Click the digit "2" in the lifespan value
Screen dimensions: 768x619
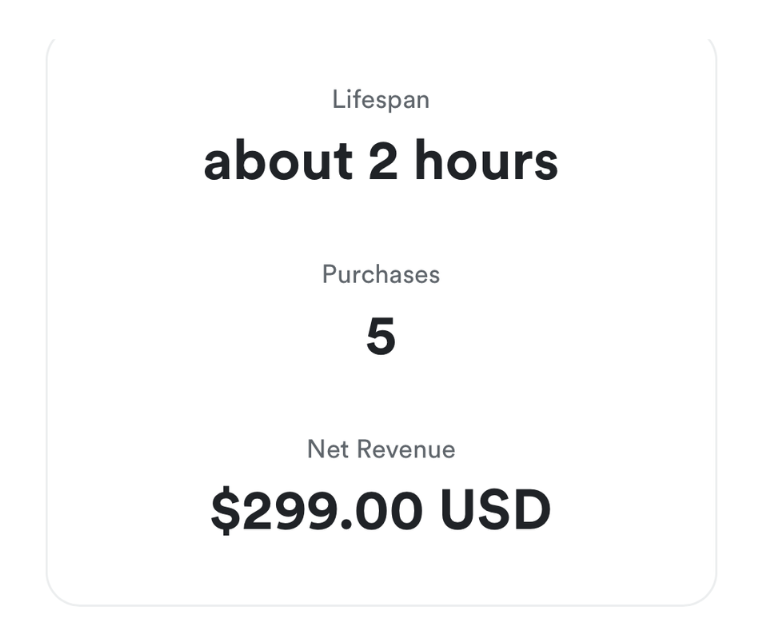pos(383,162)
